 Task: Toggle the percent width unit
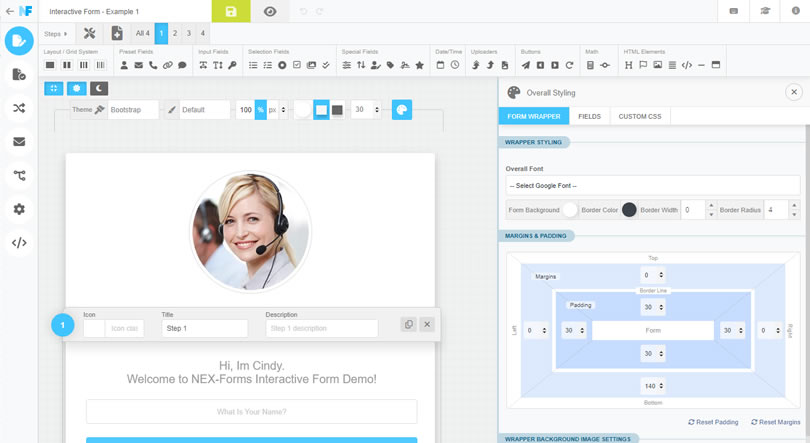tap(261, 109)
